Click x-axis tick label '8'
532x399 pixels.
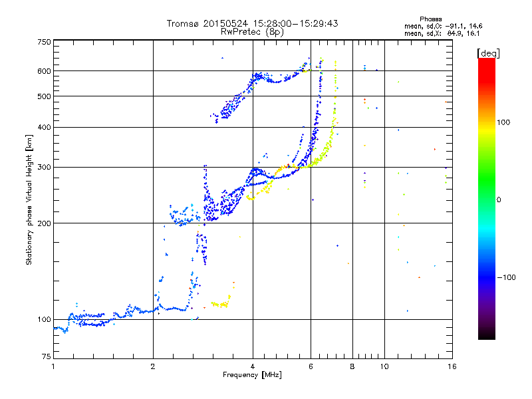point(352,366)
